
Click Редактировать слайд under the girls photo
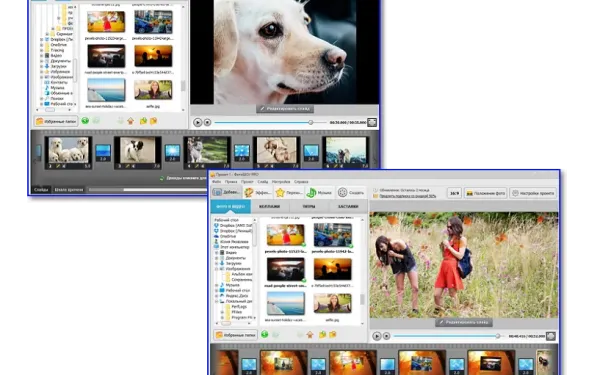(x=463, y=322)
